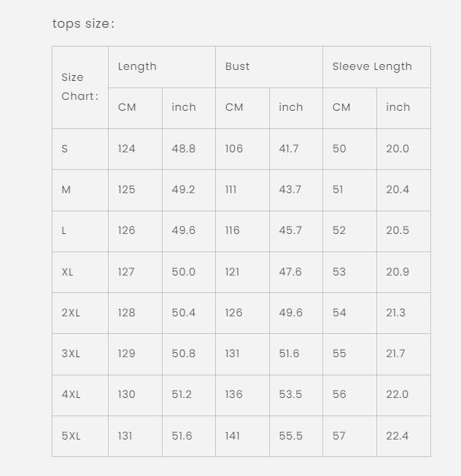The image size is (461, 476).
Task: Select the 4XL size row label
Action: pos(71,394)
